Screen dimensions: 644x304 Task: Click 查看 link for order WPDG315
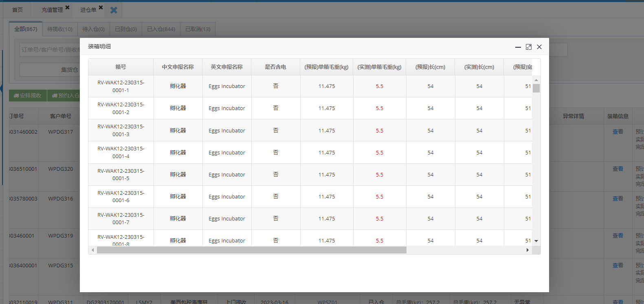[618, 265]
